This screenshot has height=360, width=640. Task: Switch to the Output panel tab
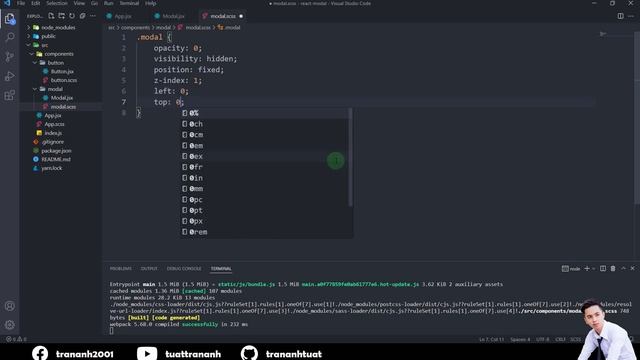click(x=149, y=269)
